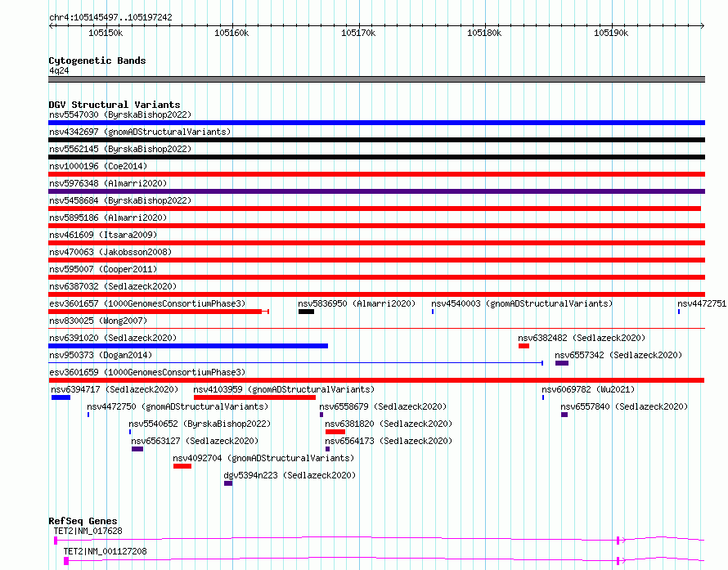
Task: Open the nsv5836950 Almarri2020 black variant
Action: tap(306, 312)
